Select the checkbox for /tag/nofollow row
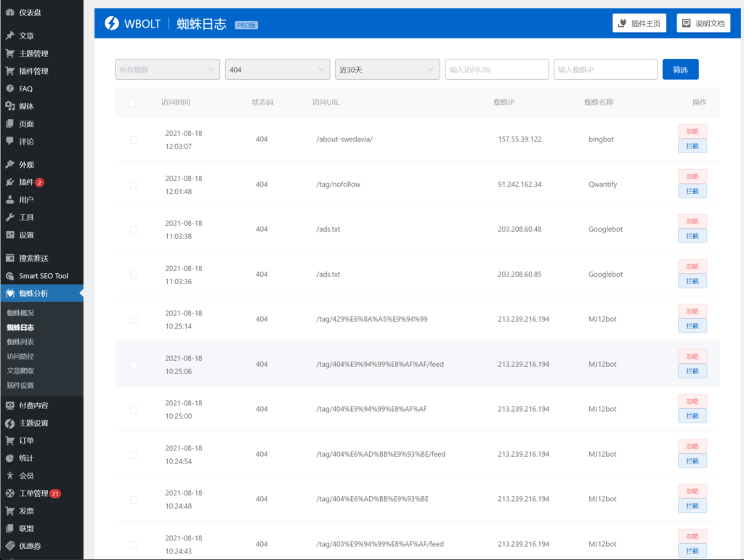This screenshot has height=560, width=744. 133,185
